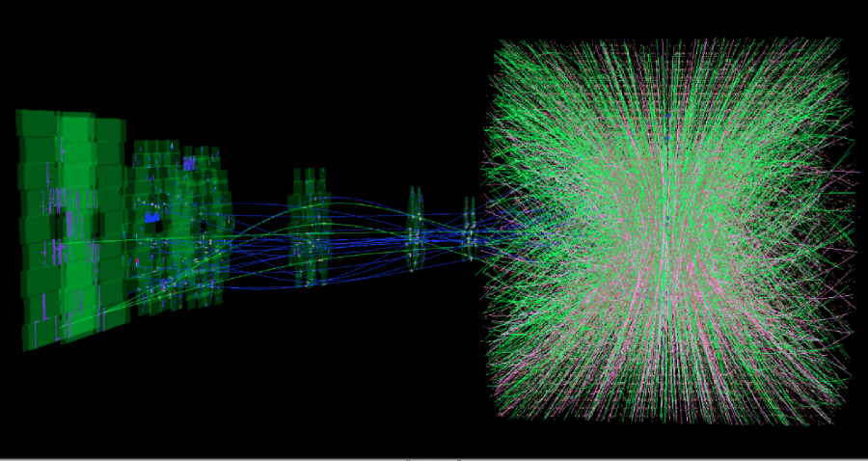Click the twin narrow green station planes
The image size is (868, 461).
416,230
